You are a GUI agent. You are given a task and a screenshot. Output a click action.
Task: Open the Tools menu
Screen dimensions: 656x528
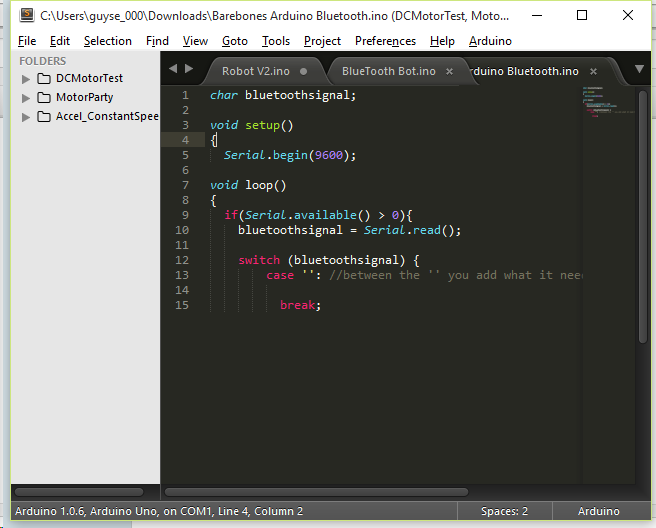point(276,41)
